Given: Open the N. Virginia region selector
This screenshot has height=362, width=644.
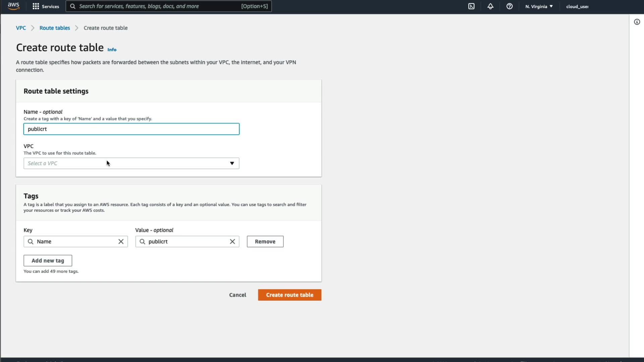Looking at the screenshot, I should [539, 6].
